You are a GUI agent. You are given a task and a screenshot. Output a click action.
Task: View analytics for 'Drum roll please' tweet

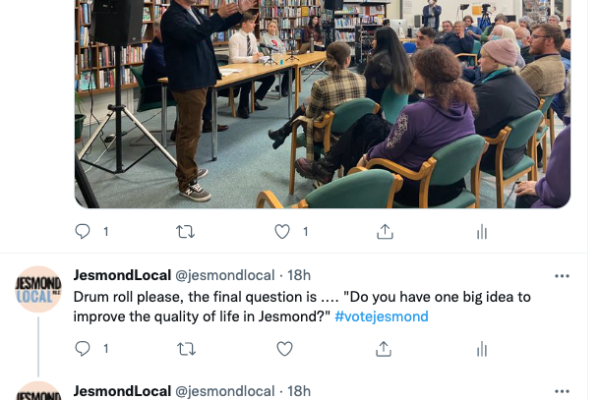pyautogui.click(x=482, y=349)
